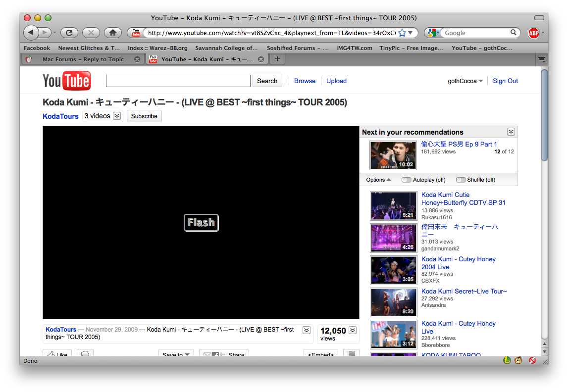The height and width of the screenshot is (392, 568).
Task: Go back with the browser Back arrow
Action: coord(31,33)
